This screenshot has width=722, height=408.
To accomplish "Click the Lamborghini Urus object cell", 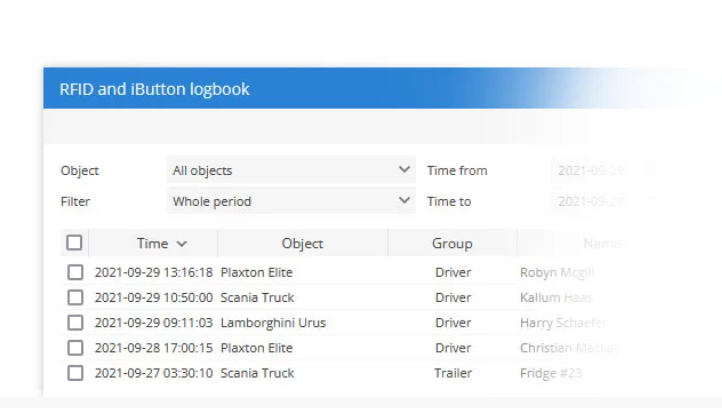I will click(273, 323).
